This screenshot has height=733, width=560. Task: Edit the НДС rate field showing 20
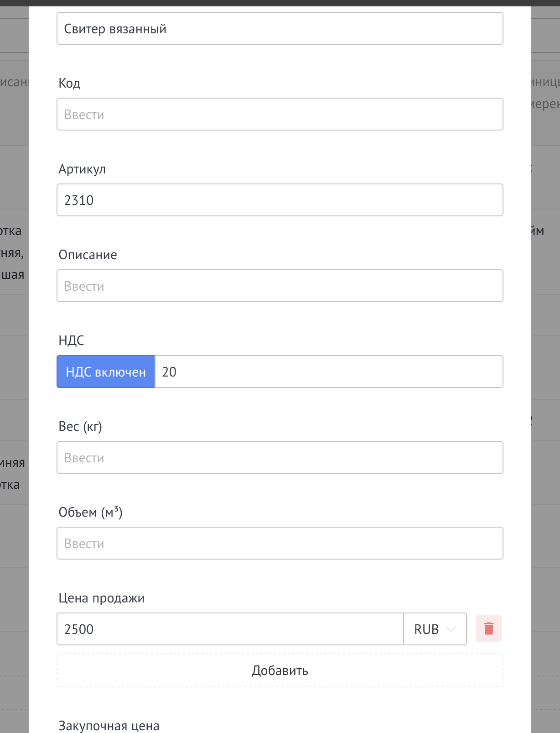click(328, 372)
